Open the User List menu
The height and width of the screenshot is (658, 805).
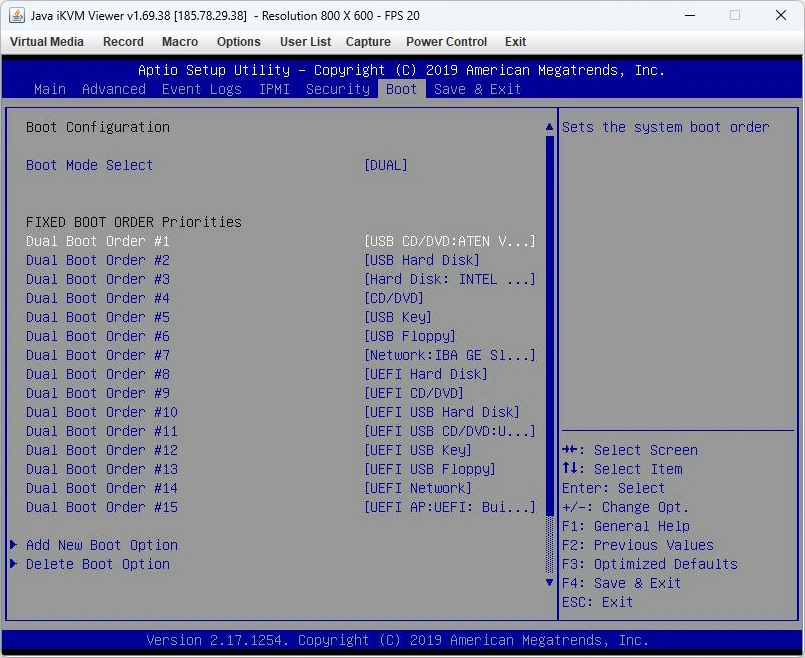point(305,42)
